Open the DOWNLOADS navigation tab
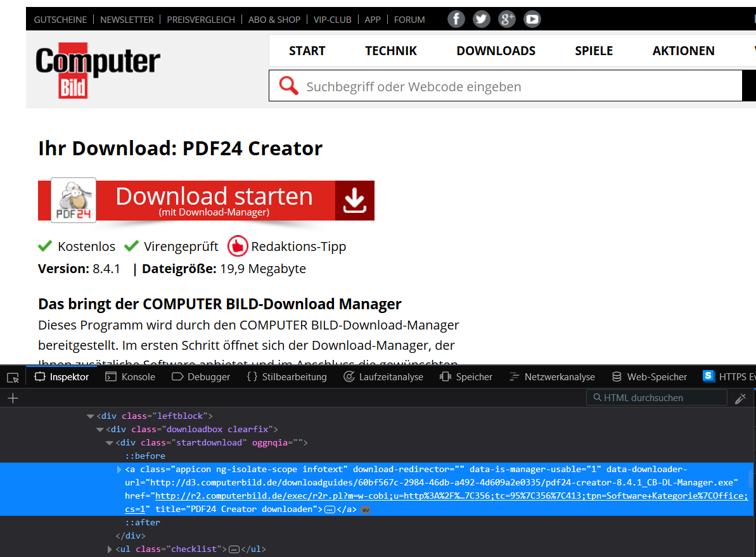 tap(496, 51)
